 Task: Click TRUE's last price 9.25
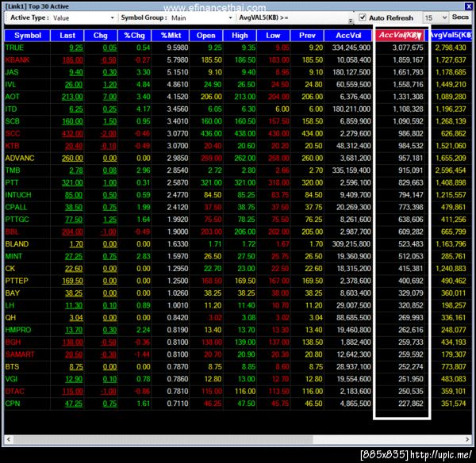(76, 48)
